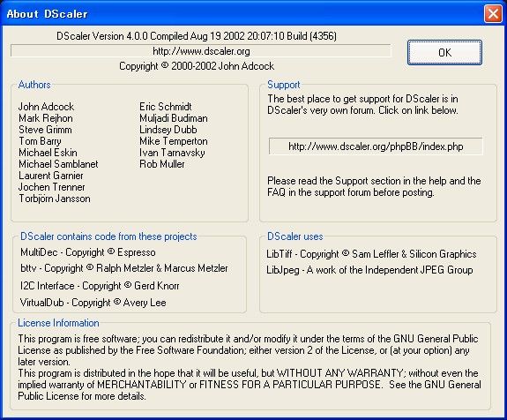Click the Authors group label
This screenshot has width=507, height=420.
tap(34, 85)
